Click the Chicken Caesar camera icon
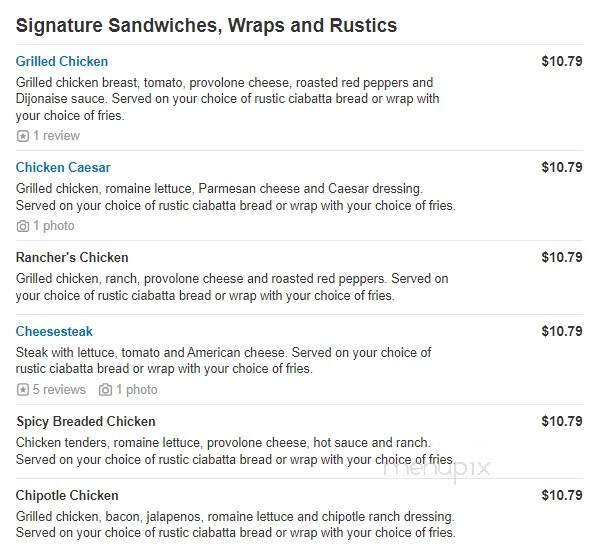 pyautogui.click(x=23, y=226)
